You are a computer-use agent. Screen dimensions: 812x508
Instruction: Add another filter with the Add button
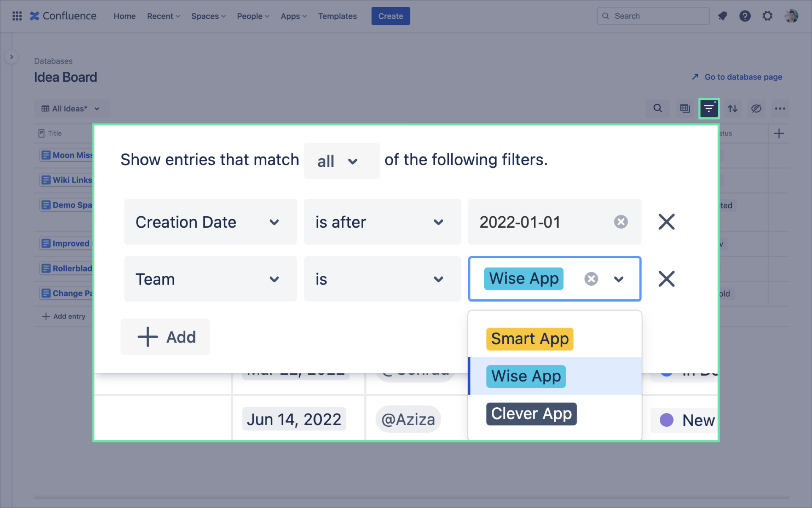click(x=165, y=337)
